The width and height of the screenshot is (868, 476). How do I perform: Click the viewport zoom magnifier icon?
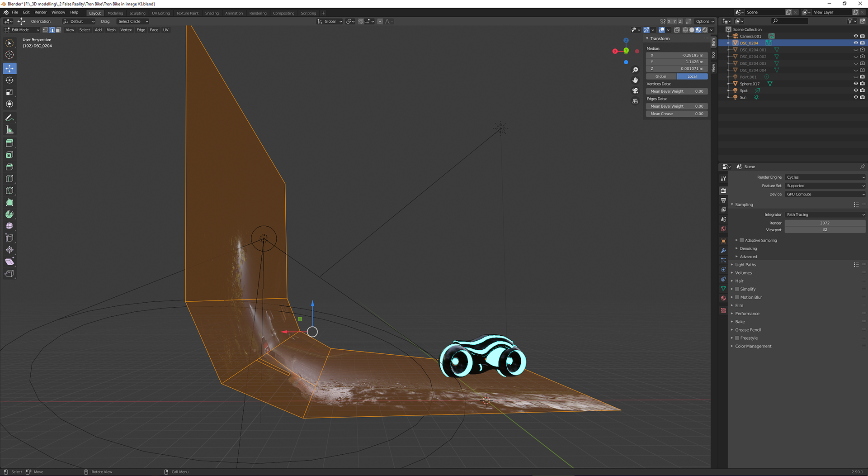[x=635, y=70]
